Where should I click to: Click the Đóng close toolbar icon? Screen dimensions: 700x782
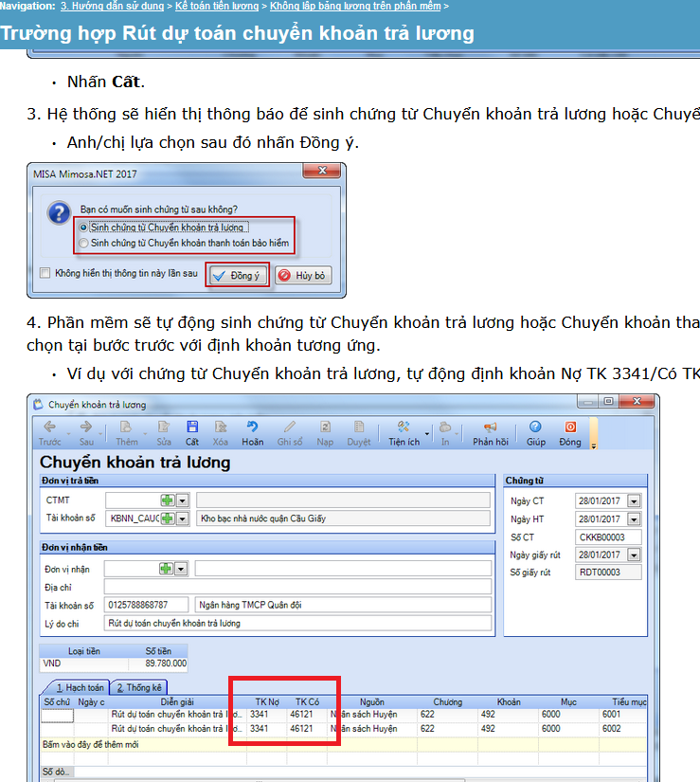pyautogui.click(x=570, y=427)
